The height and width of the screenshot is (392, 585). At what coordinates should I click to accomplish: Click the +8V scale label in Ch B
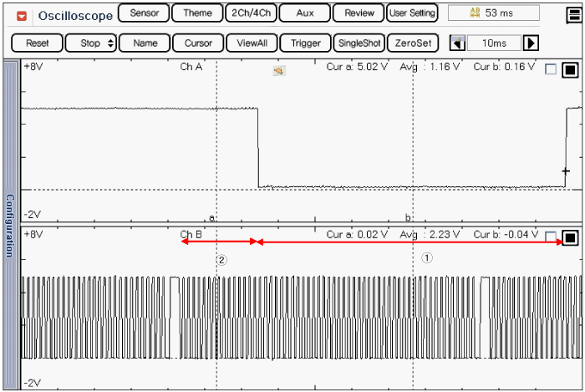tap(33, 235)
